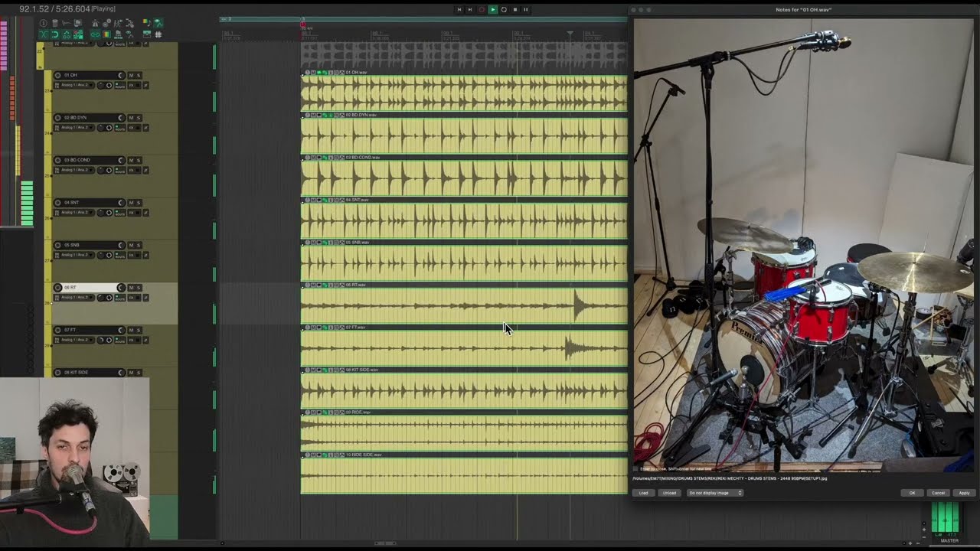
Task: Click the 07 FT track name field
Action: (88, 330)
